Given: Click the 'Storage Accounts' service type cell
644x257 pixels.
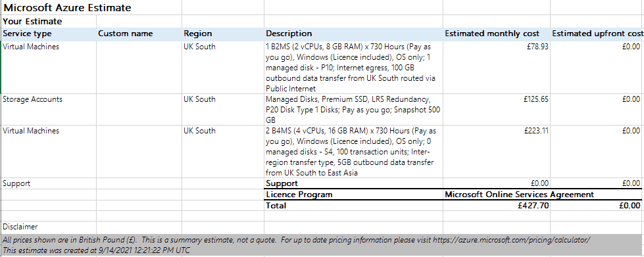Looking at the screenshot, I should click(x=49, y=110).
